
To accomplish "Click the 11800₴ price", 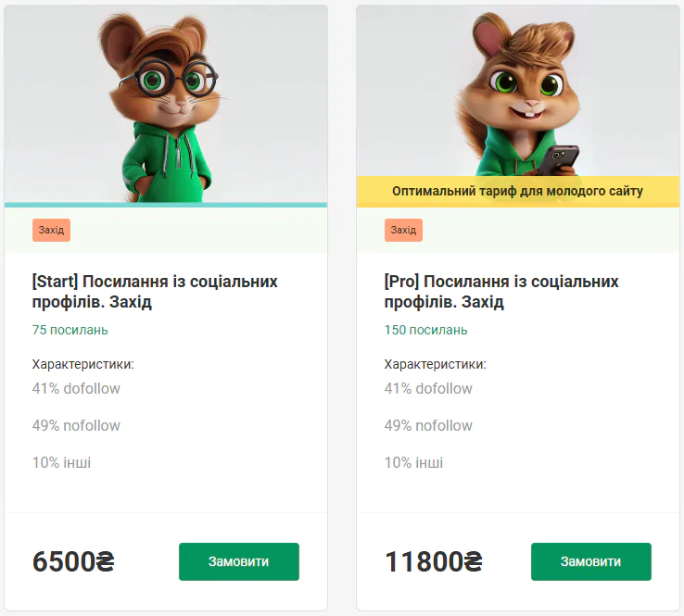I will click(x=434, y=561).
